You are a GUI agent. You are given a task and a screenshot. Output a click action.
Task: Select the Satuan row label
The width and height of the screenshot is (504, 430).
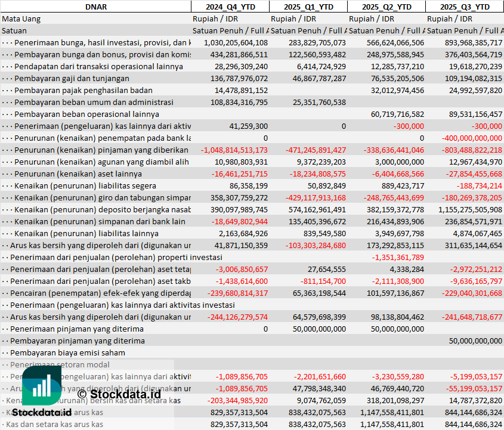point(14,30)
